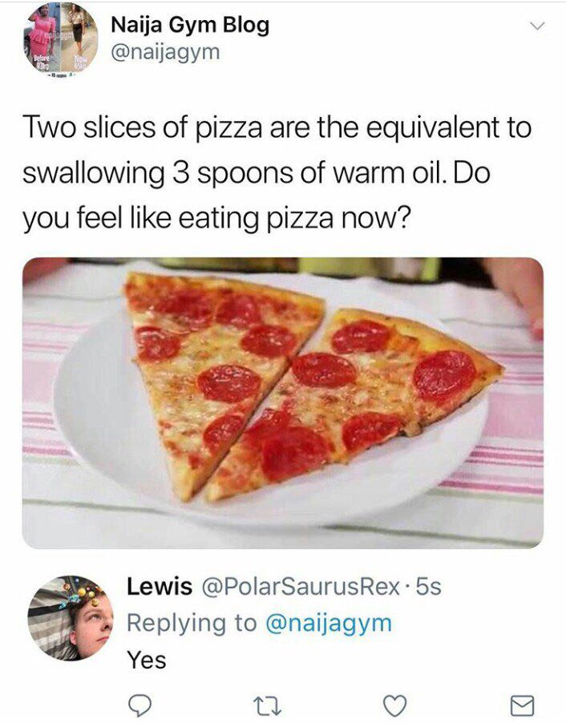Click the @PolarSaurusRex handle
Screen dimensions: 566x728
[301, 587]
